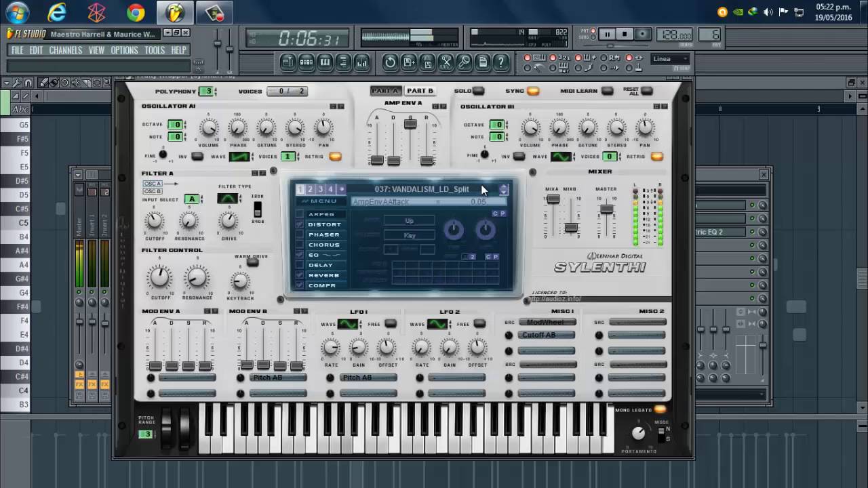Toggle the magnet snap icon in piano roll

click(x=28, y=83)
